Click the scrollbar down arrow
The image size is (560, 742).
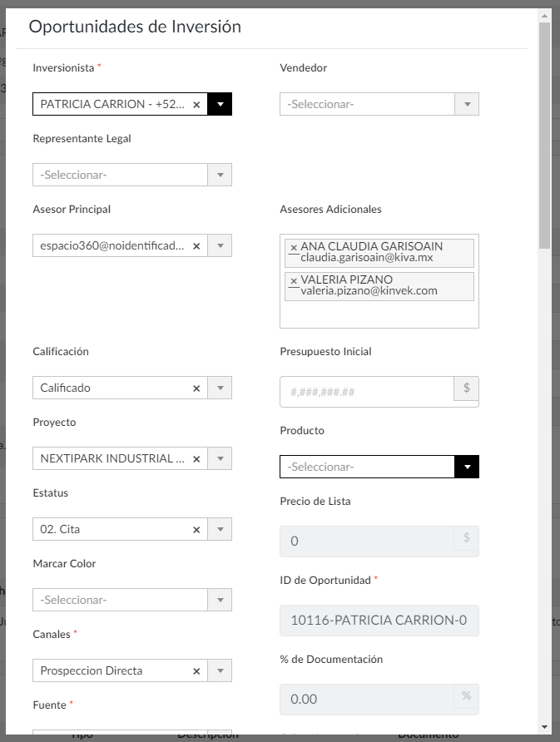tap(544, 727)
